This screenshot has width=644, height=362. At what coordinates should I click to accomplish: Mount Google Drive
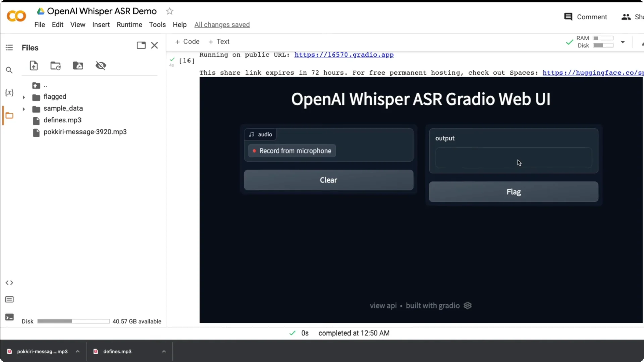pos(78,65)
